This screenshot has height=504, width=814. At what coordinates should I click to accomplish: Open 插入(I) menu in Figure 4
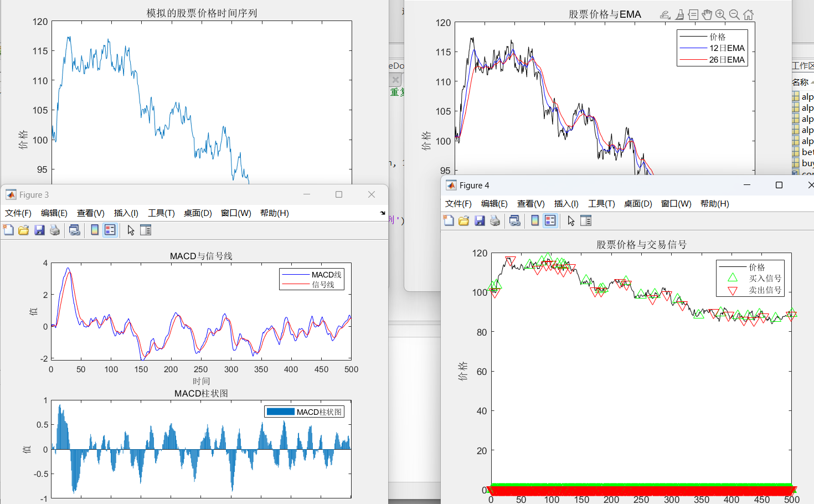(x=566, y=204)
